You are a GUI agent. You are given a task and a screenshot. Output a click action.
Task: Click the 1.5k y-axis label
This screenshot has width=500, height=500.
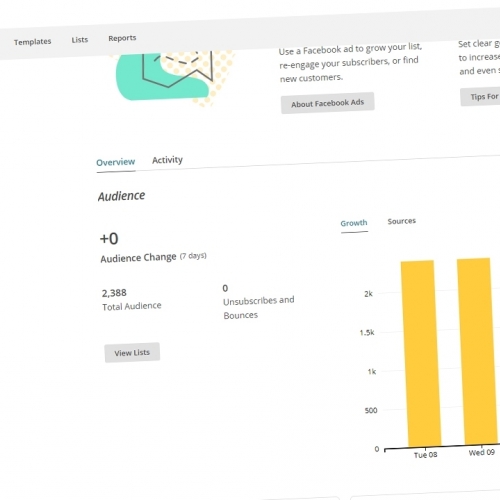[x=367, y=332]
